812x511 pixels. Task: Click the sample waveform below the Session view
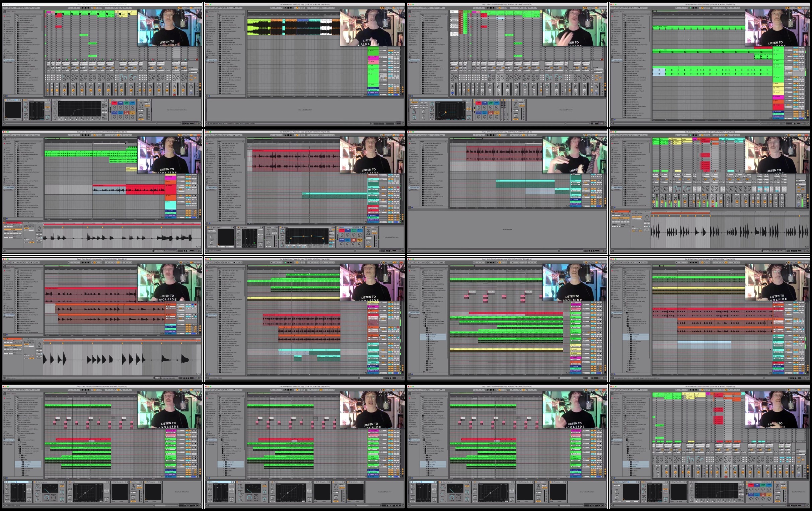[x=730, y=232]
